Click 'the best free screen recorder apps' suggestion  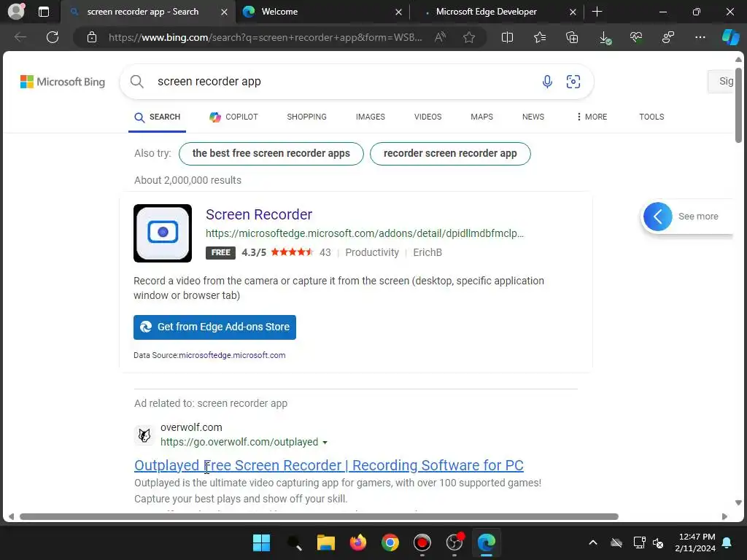(271, 154)
